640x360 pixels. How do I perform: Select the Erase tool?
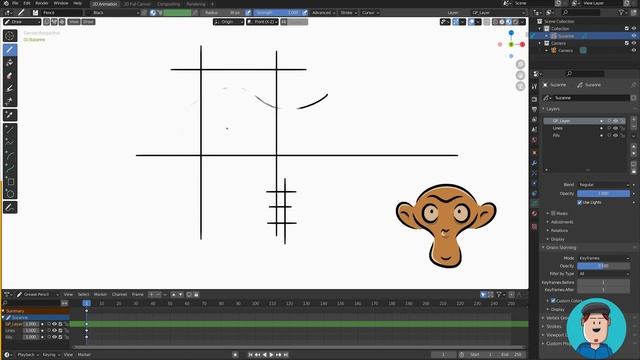pyautogui.click(x=10, y=76)
